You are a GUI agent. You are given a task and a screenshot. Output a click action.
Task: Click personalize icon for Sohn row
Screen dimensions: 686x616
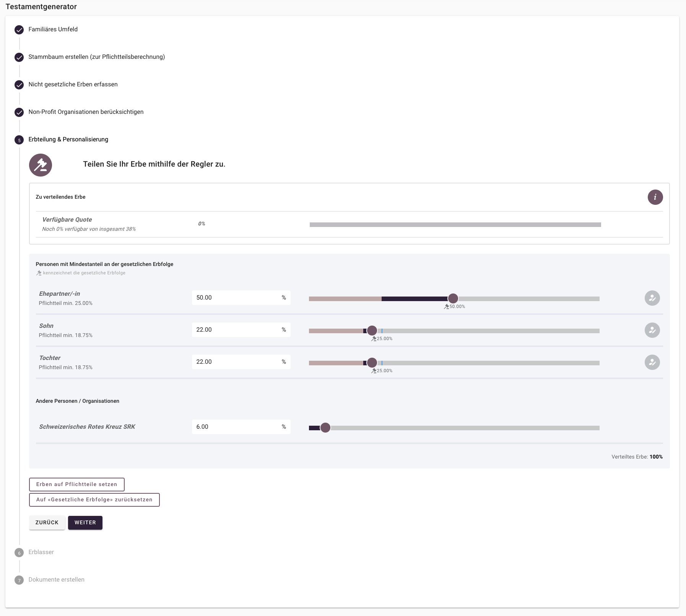coord(652,330)
